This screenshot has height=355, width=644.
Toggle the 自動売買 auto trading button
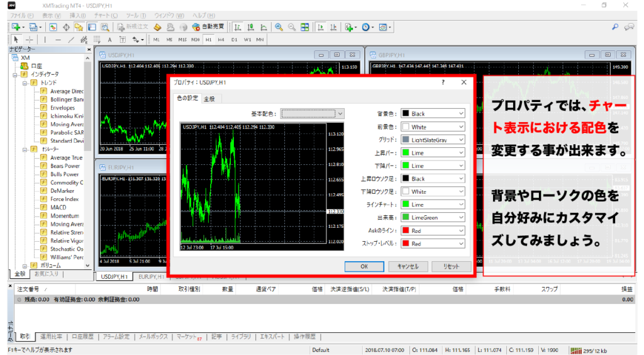click(209, 27)
